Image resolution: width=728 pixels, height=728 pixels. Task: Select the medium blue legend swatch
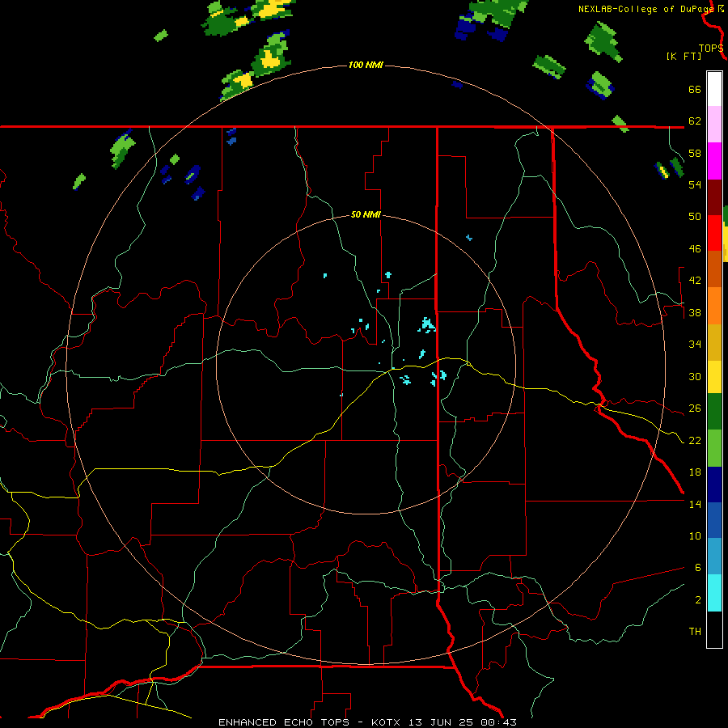tap(714, 520)
